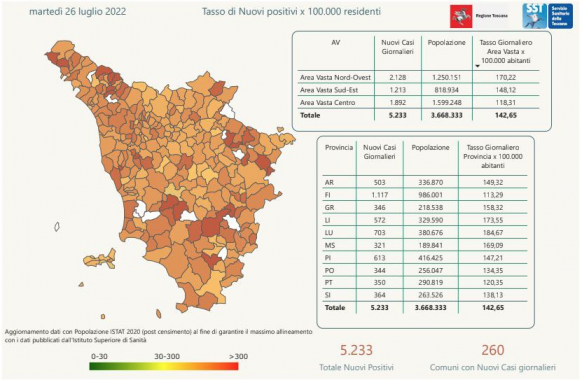The height and width of the screenshot is (380, 582).
Task: Select the PT province row
Action: [425, 283]
